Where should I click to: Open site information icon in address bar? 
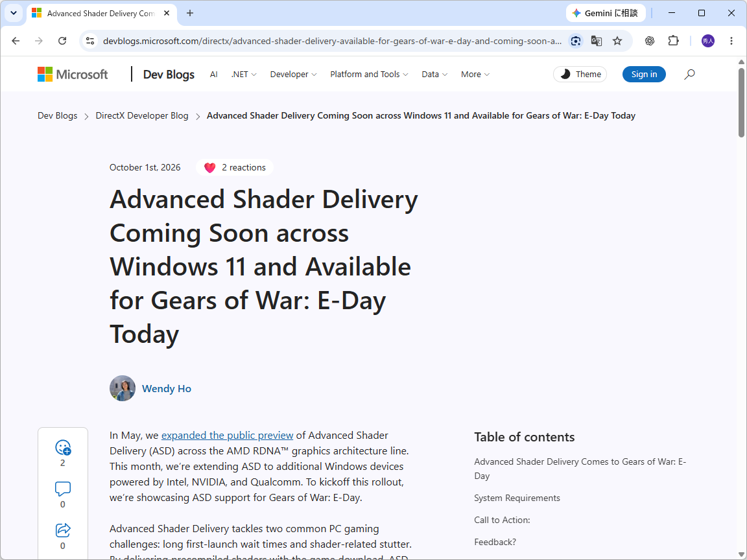(90, 41)
